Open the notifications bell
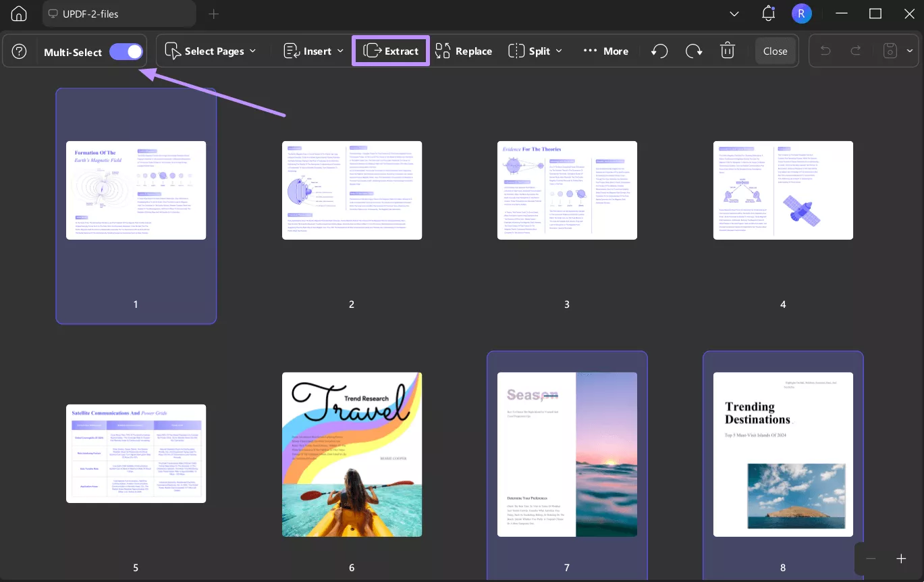The image size is (924, 582). click(x=768, y=14)
